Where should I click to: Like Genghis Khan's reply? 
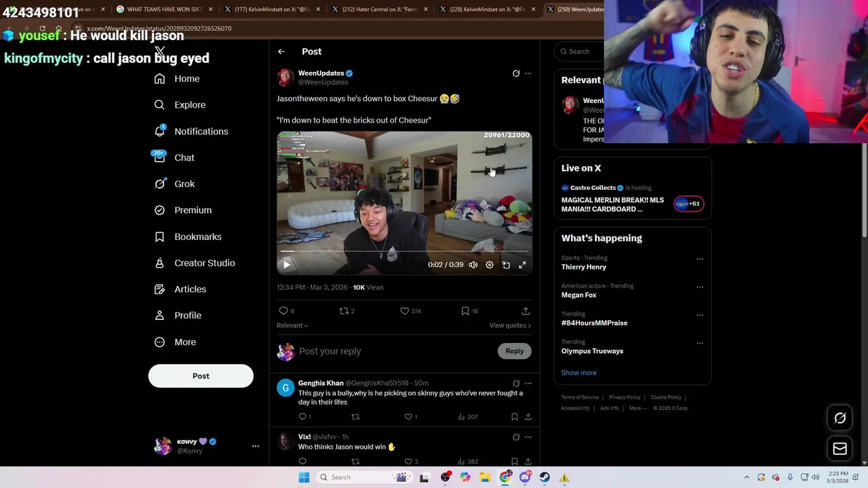click(x=408, y=417)
